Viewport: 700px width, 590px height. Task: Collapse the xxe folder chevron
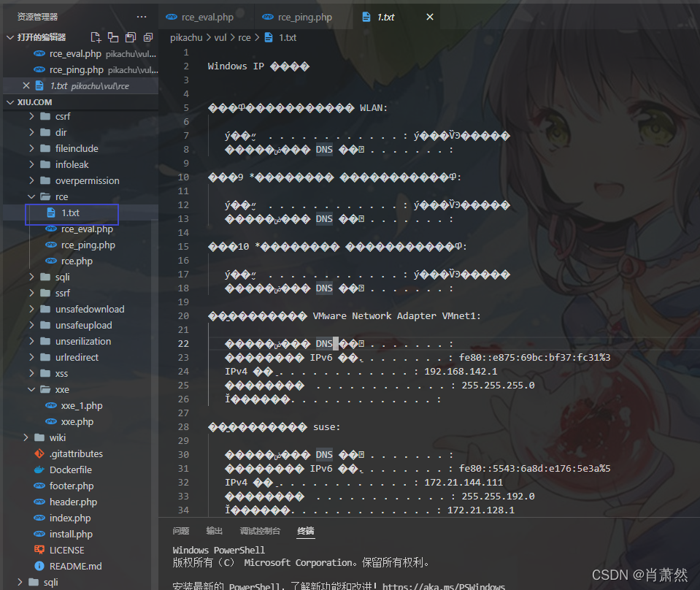pos(31,389)
